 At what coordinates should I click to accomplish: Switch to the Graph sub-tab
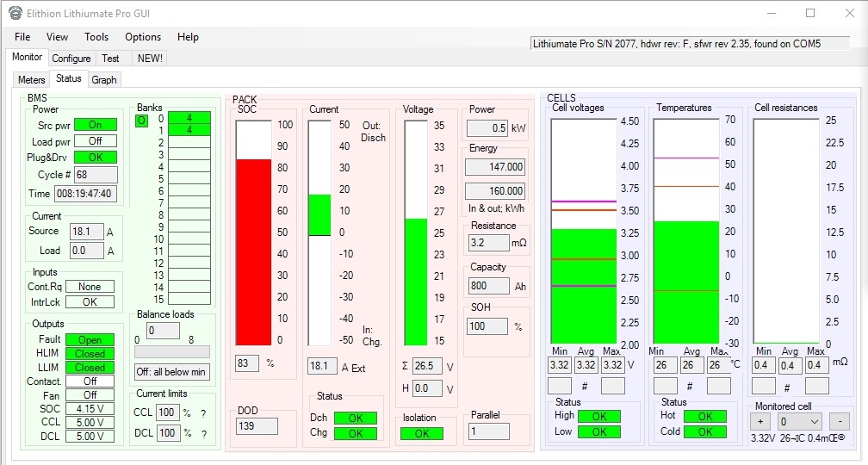click(104, 80)
